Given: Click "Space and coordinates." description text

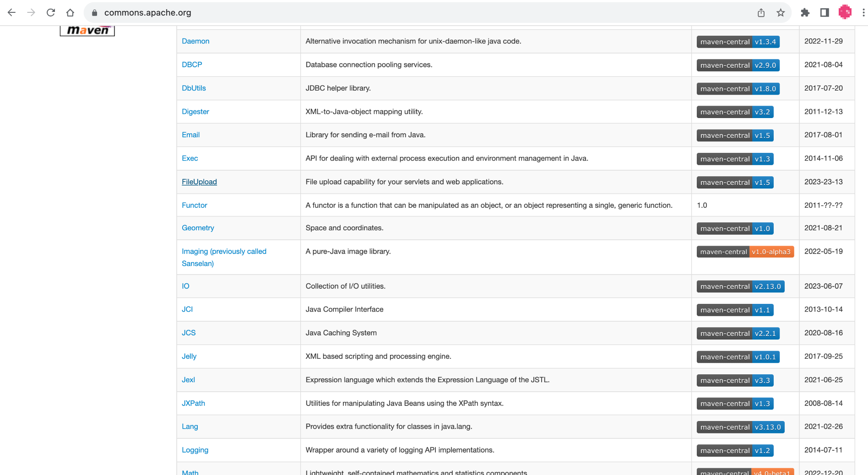Looking at the screenshot, I should point(344,228).
